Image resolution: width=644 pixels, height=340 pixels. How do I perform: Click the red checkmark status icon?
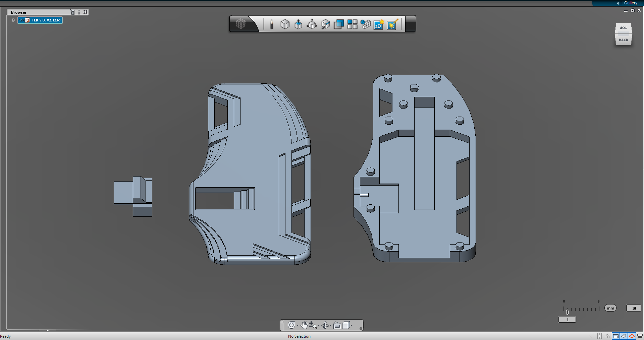pos(591,336)
